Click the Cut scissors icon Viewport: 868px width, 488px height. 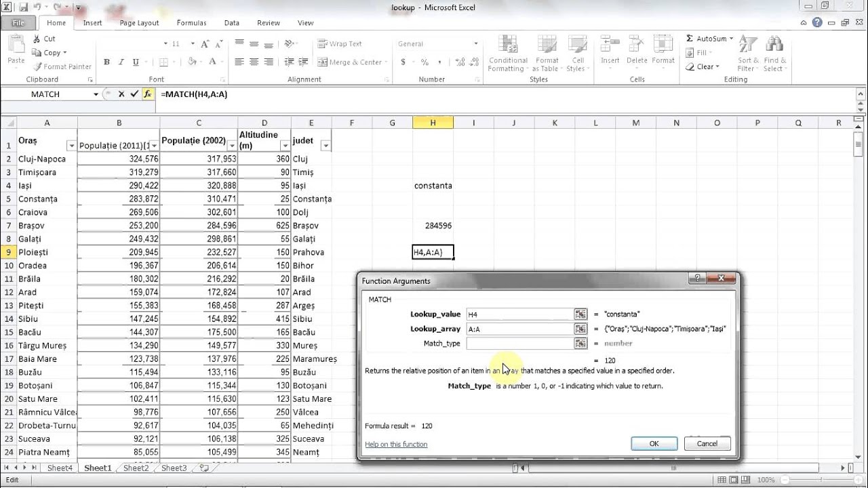35,39
